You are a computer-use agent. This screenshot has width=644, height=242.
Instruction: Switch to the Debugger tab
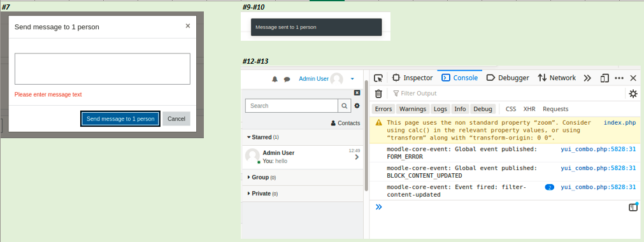[x=508, y=78]
